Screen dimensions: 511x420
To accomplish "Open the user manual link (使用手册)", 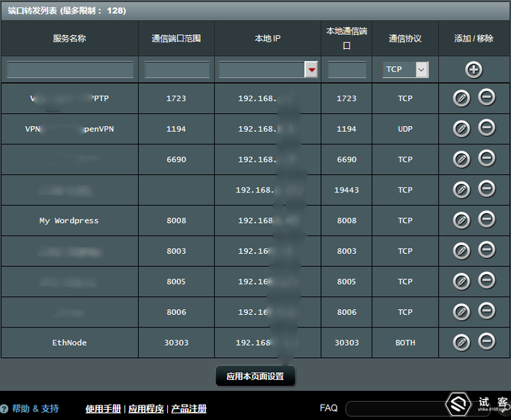I will (103, 409).
